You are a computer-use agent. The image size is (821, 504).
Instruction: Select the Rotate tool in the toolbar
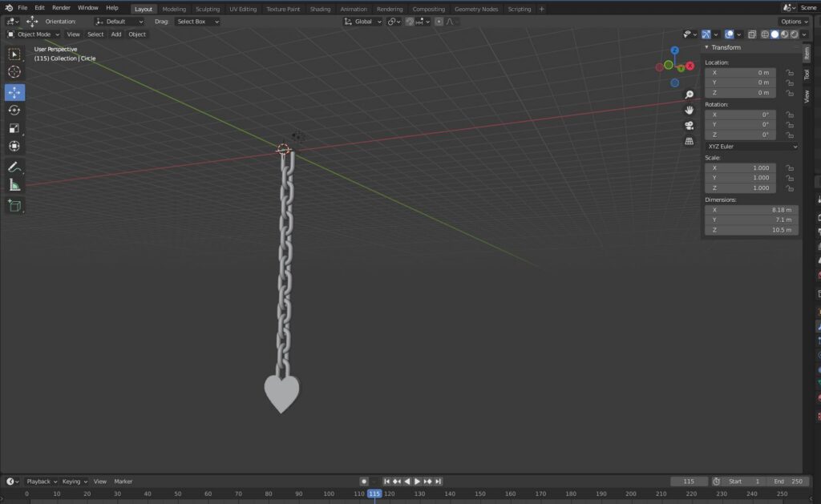point(14,111)
